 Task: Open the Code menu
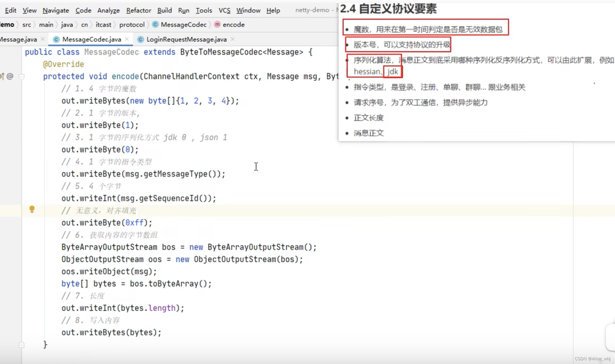point(83,10)
